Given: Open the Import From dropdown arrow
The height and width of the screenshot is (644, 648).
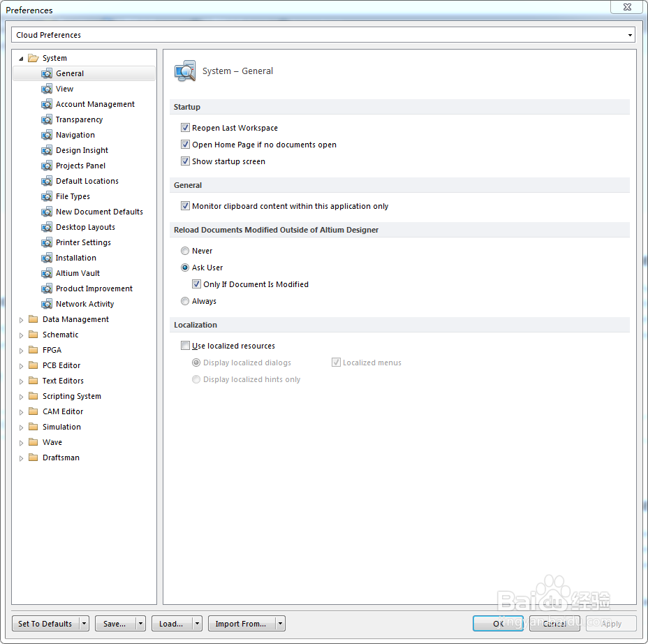Looking at the screenshot, I should (x=280, y=623).
